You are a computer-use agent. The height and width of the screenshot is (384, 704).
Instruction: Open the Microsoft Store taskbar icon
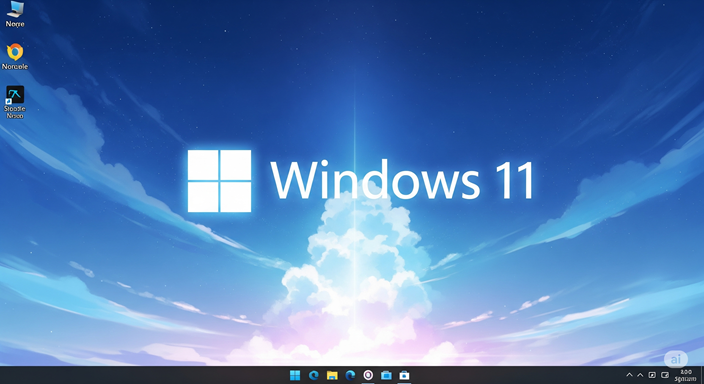405,375
